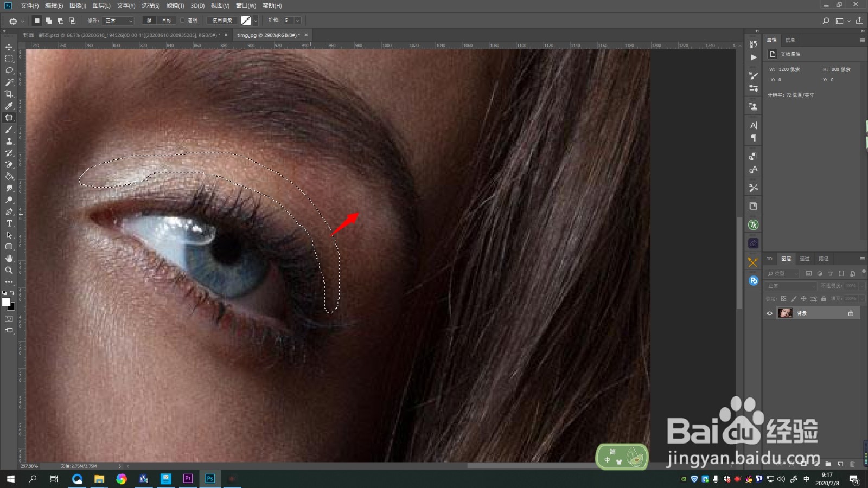Select the Brush tool
Screen dimensions: 868x488
coord(9,130)
